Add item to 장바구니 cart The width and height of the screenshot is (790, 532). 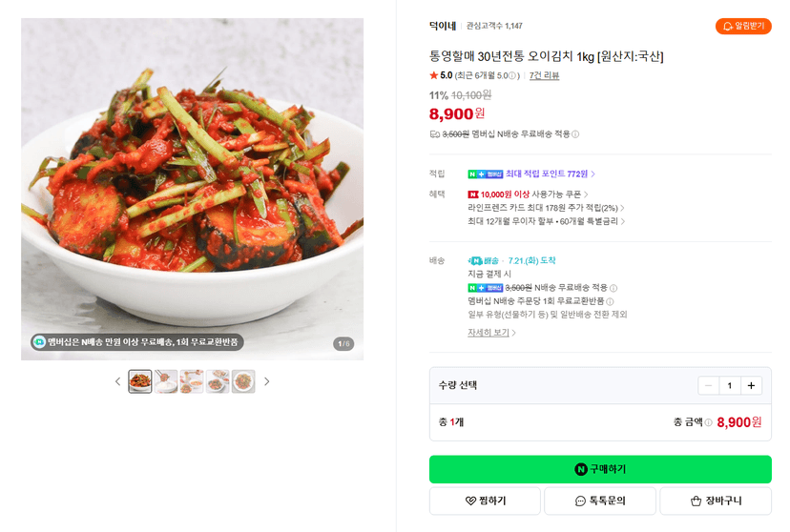click(x=716, y=501)
